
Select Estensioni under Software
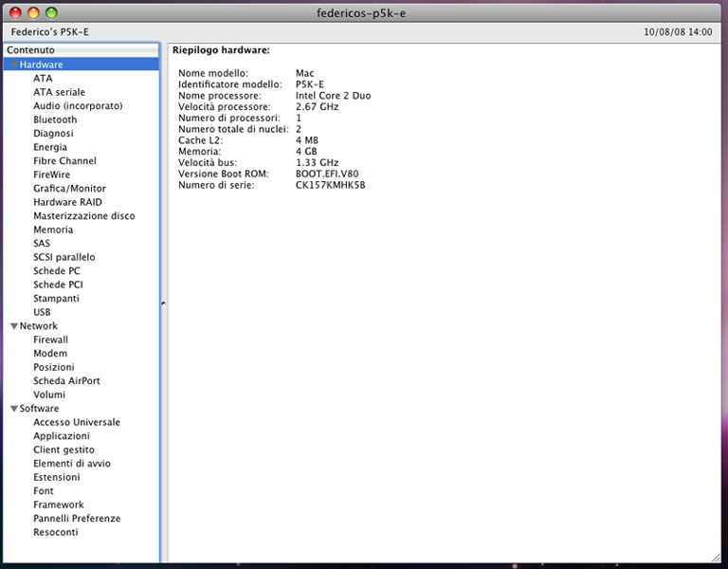[56, 477]
